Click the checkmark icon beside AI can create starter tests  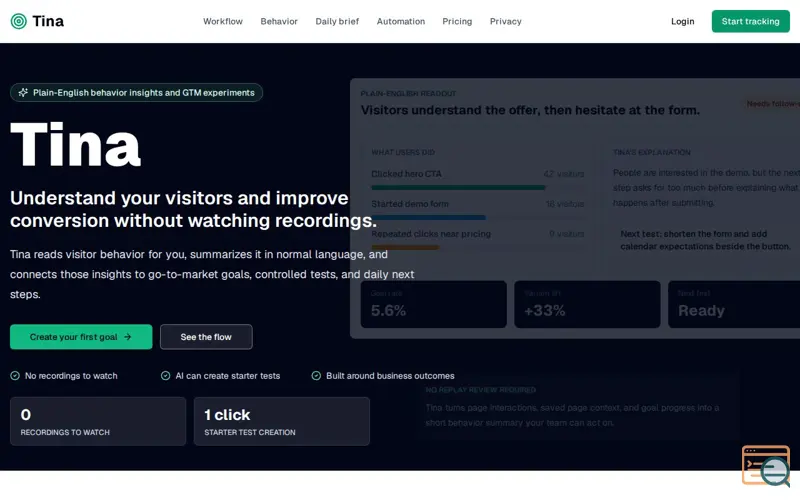[165, 376]
